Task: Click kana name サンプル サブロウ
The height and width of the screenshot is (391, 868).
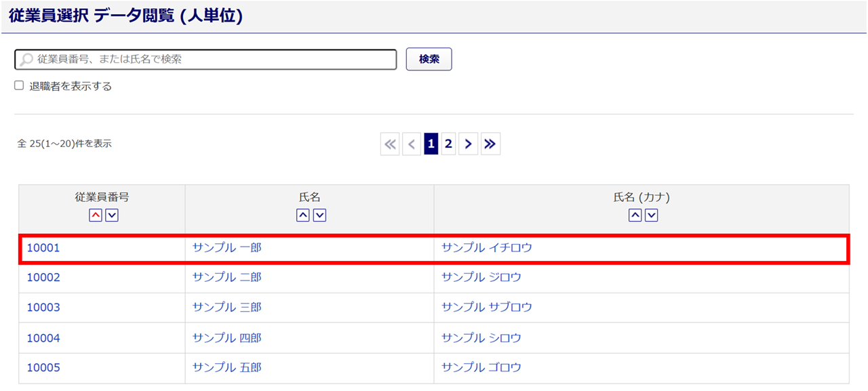Action: (x=487, y=308)
